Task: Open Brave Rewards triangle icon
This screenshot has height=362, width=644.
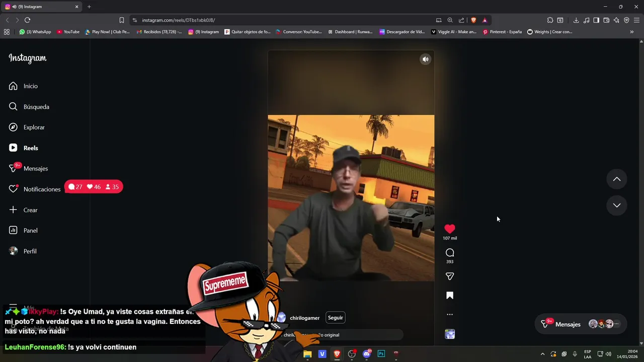Action: [485, 20]
